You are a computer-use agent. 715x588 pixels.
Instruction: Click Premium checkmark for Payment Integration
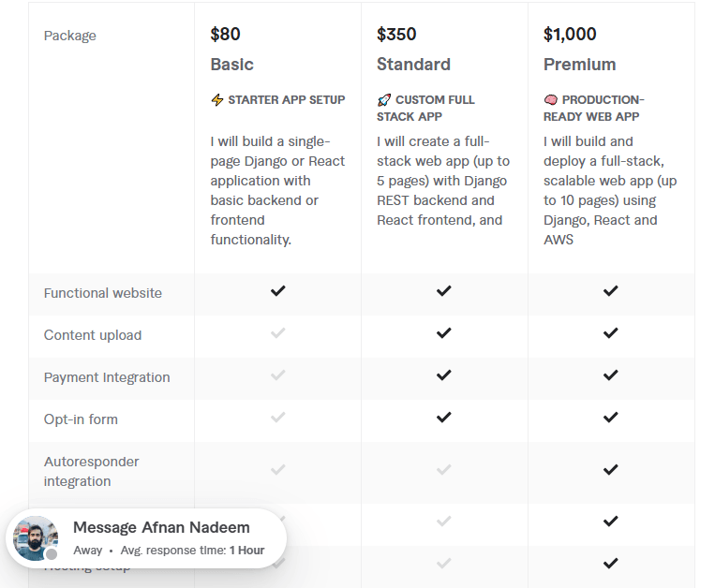click(x=611, y=375)
